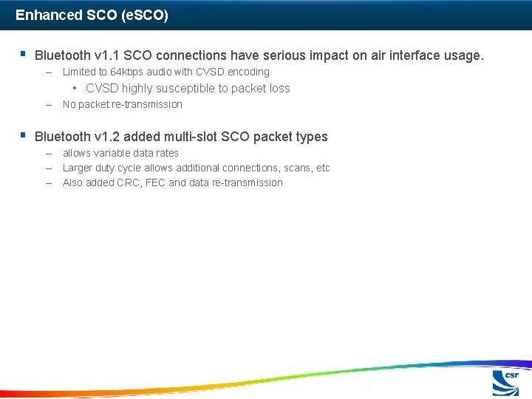Click the dash bullet before Also added CRC
This screenshot has width=532, height=399.
49,183
